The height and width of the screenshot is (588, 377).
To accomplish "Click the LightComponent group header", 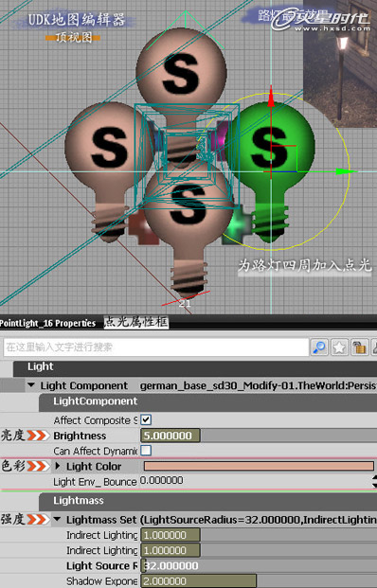I will 207,401.
